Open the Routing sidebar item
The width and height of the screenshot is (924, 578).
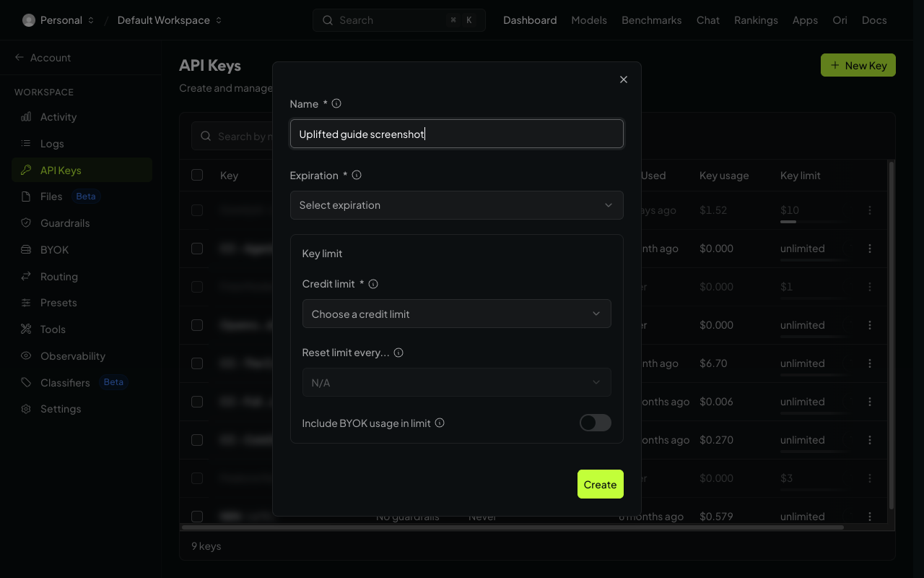coord(82,277)
